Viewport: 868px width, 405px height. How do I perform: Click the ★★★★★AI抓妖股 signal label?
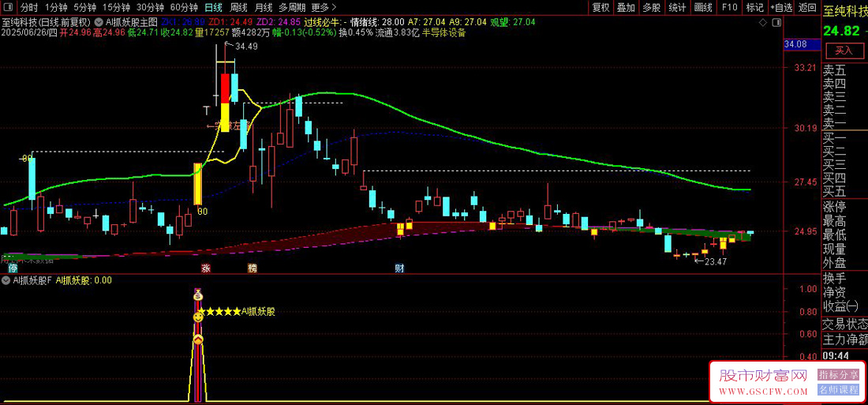pos(237,311)
